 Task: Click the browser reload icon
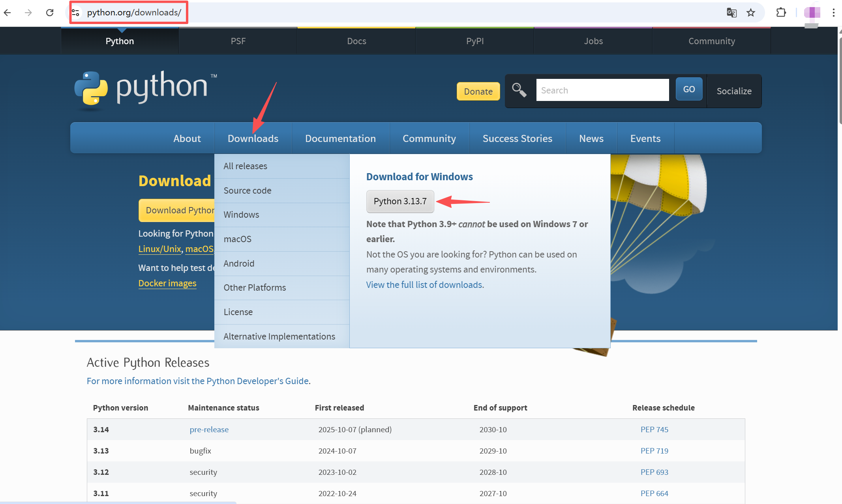point(50,13)
